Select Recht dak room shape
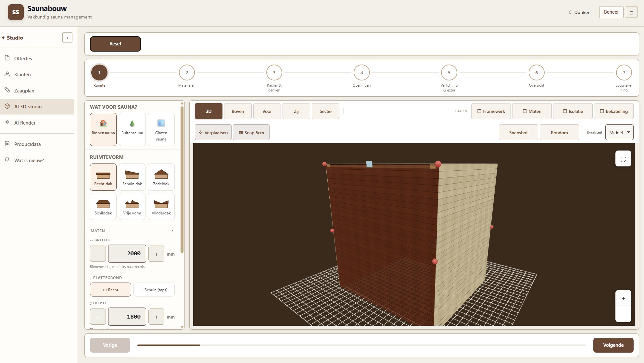 (x=103, y=177)
